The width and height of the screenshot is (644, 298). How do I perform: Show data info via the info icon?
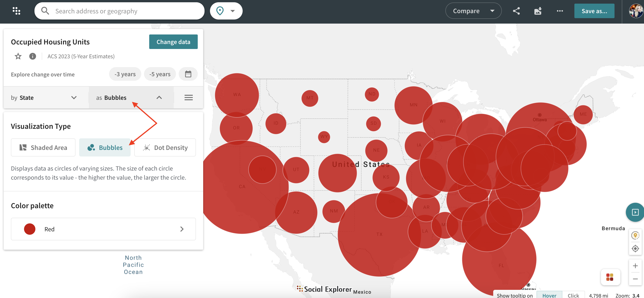(32, 56)
